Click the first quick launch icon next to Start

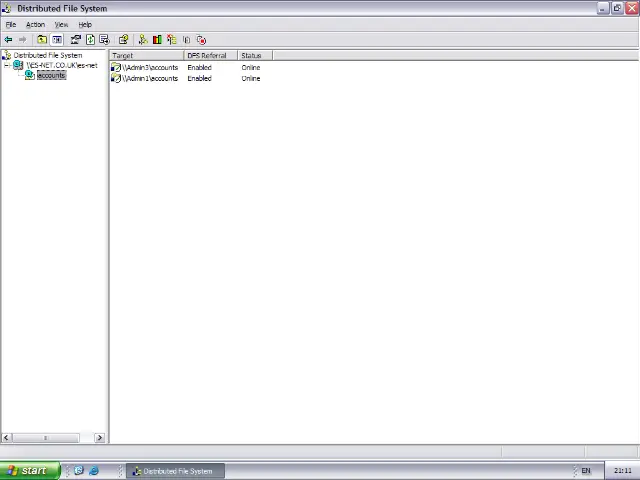[x=79, y=471]
